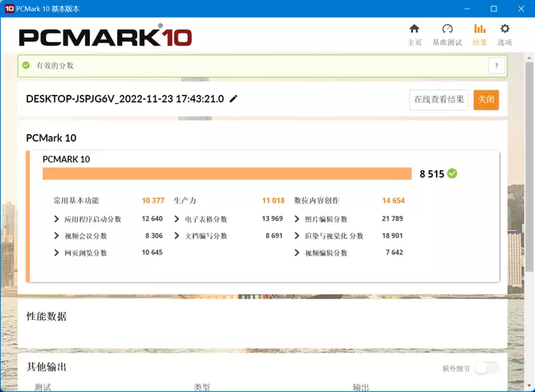Click the pencil icon to rename result

click(233, 99)
